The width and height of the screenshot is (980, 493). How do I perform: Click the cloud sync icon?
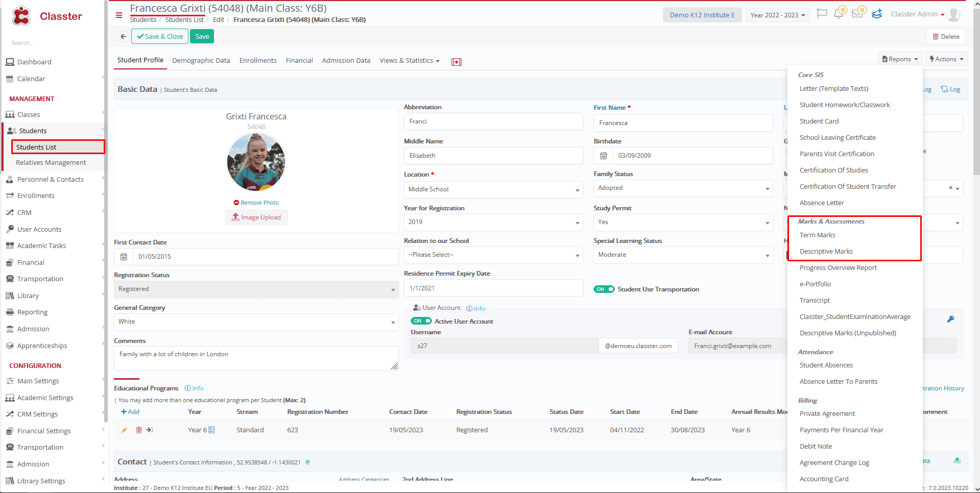pos(877,14)
